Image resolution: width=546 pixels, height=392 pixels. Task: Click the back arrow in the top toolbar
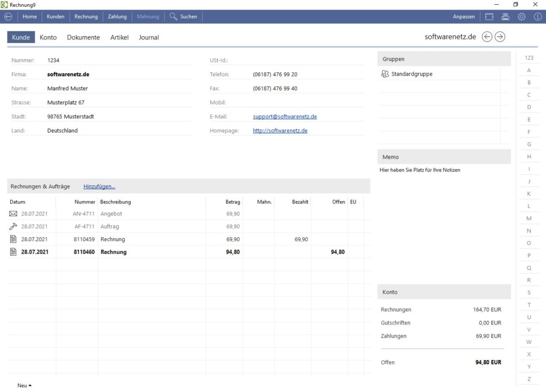point(8,17)
